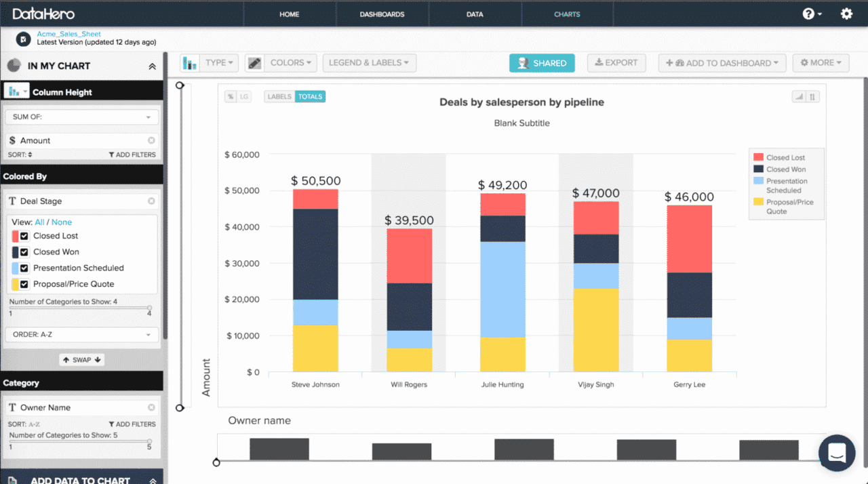Open the help question mark menu
The height and width of the screenshot is (484, 868).
point(812,14)
